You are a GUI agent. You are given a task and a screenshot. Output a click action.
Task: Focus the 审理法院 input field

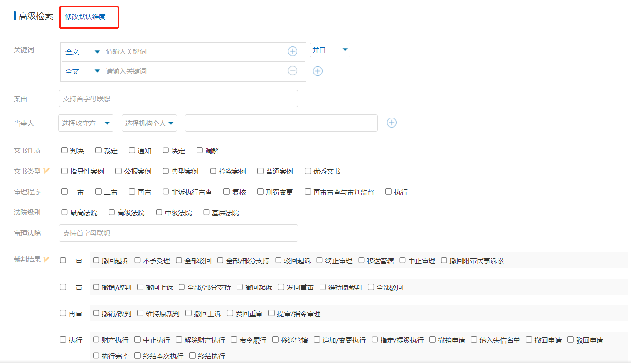tap(178, 233)
